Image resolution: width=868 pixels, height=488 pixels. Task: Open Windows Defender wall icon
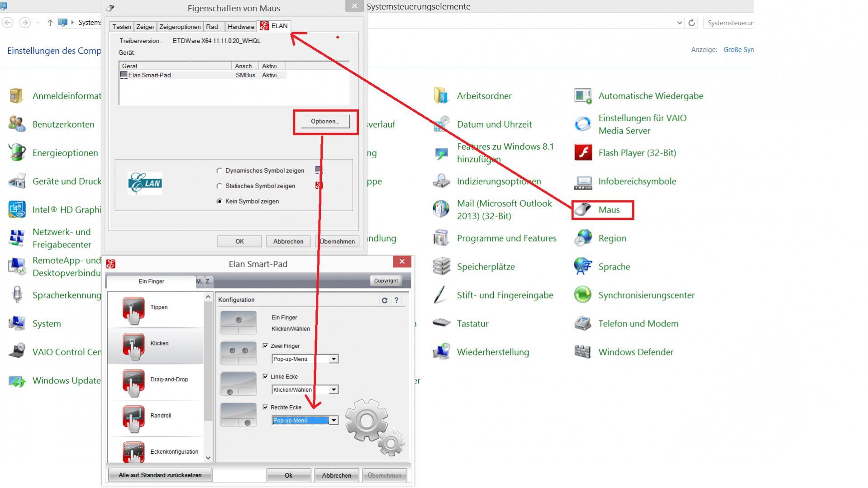click(583, 352)
